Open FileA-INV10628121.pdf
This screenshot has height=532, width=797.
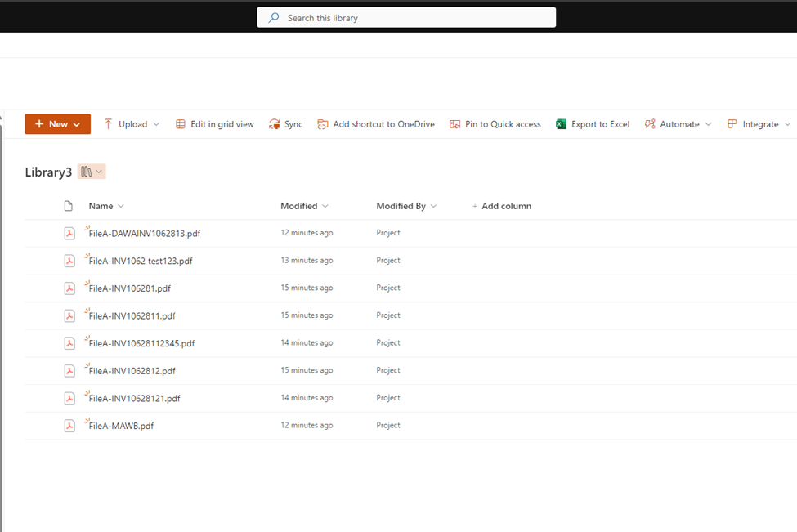[x=135, y=398]
